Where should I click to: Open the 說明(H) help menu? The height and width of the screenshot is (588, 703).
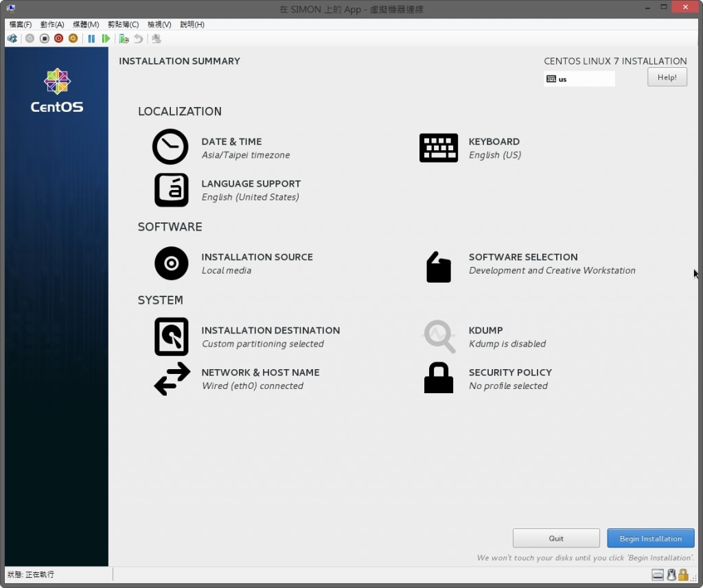pos(192,24)
